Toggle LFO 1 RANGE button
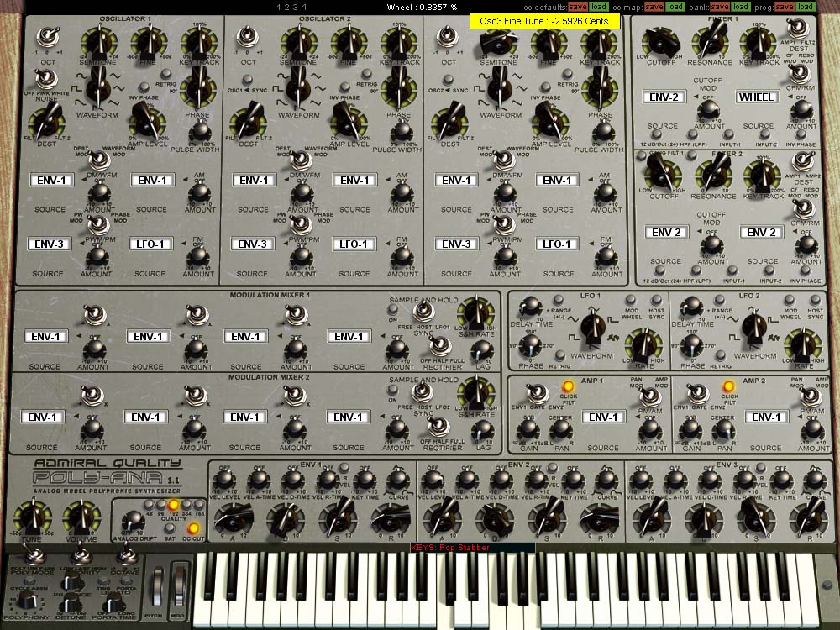This screenshot has height=630, width=840. click(x=559, y=300)
